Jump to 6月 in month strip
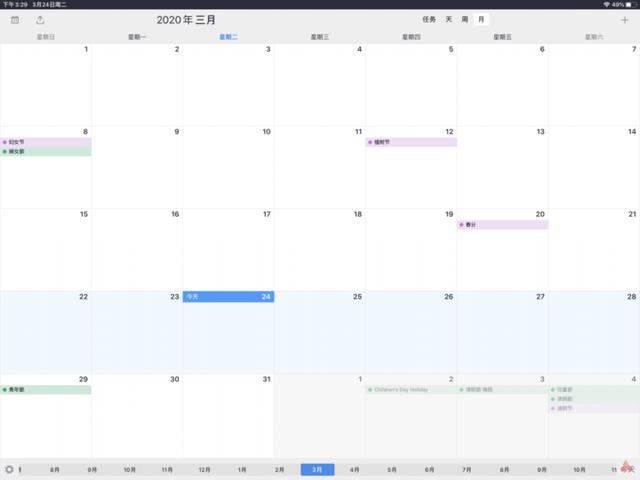Image resolution: width=640 pixels, height=480 pixels. [x=429, y=469]
